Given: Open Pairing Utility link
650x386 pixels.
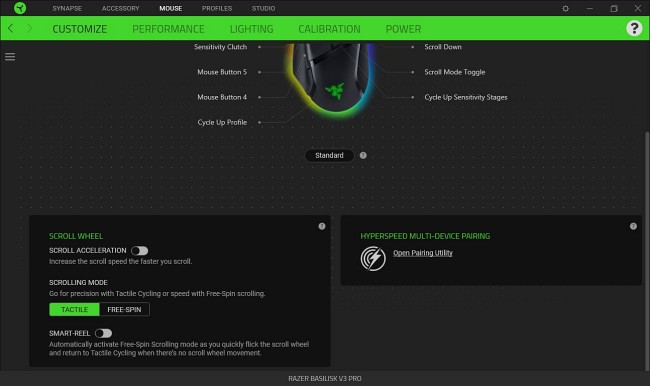Looking at the screenshot, I should (x=423, y=253).
